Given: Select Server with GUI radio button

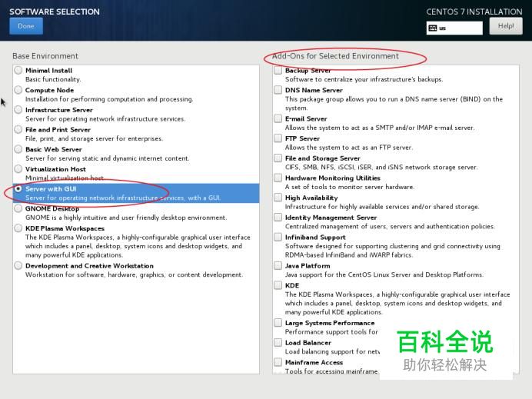Looking at the screenshot, I should coord(18,188).
